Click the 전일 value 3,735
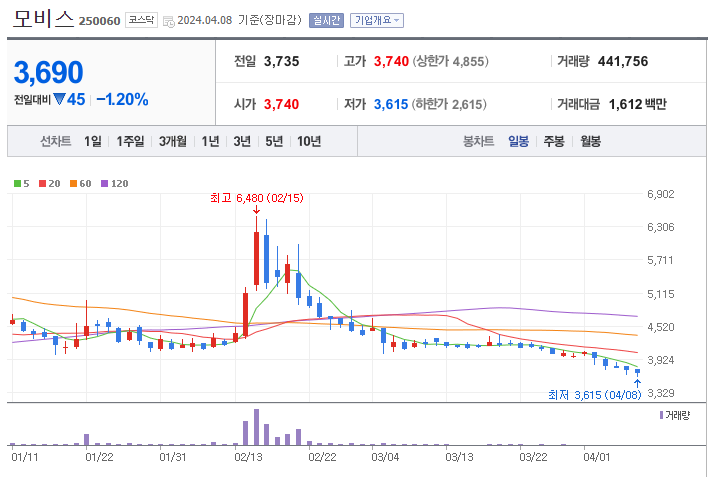 point(281,61)
